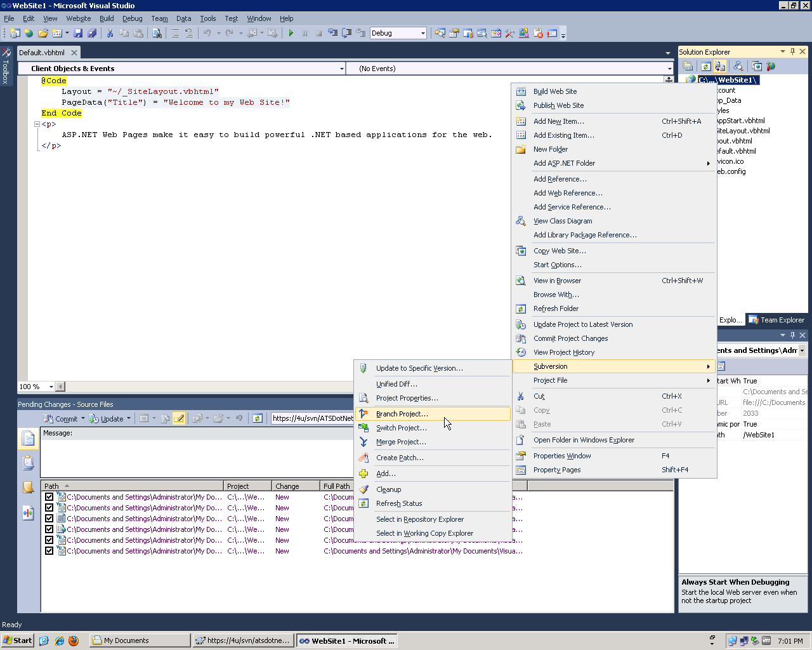Open the editor zoom 100% dropdown

pos(51,387)
